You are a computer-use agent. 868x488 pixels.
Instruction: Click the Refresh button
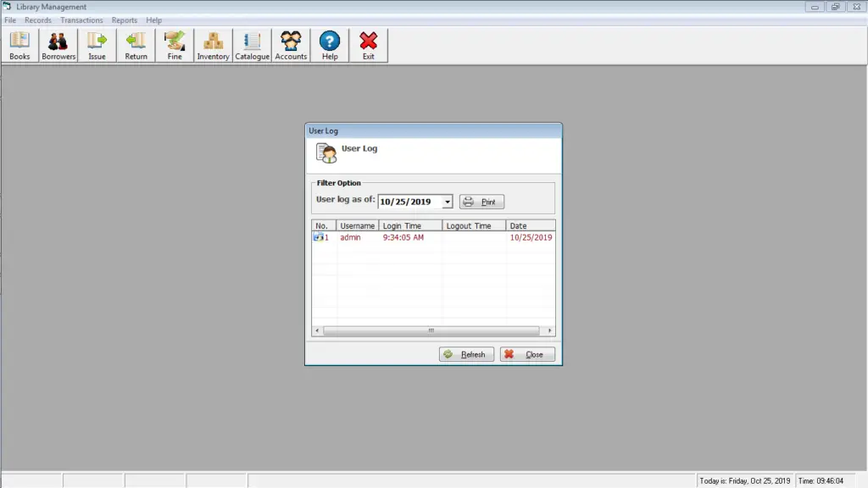(466, 354)
